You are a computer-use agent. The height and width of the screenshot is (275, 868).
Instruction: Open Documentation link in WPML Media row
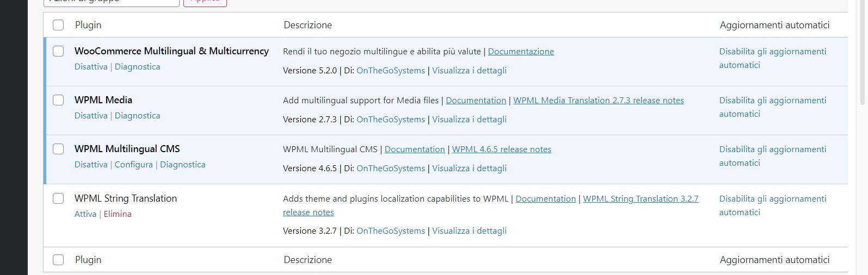476,100
